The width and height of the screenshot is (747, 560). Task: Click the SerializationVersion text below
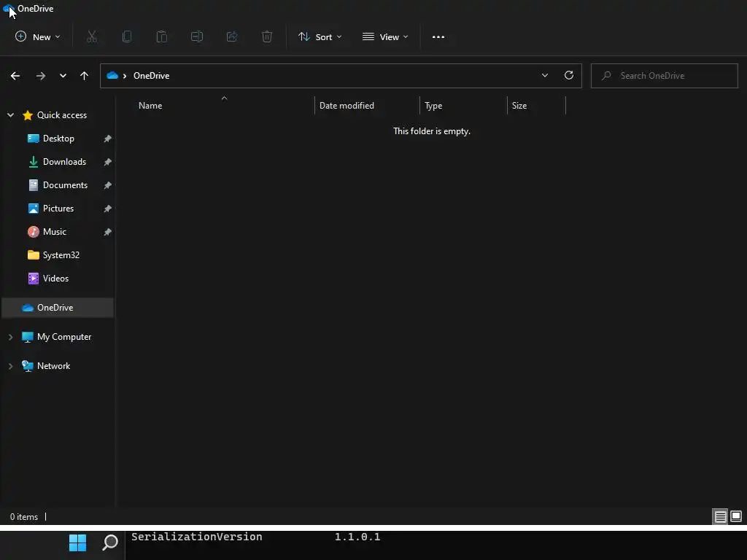point(197,537)
